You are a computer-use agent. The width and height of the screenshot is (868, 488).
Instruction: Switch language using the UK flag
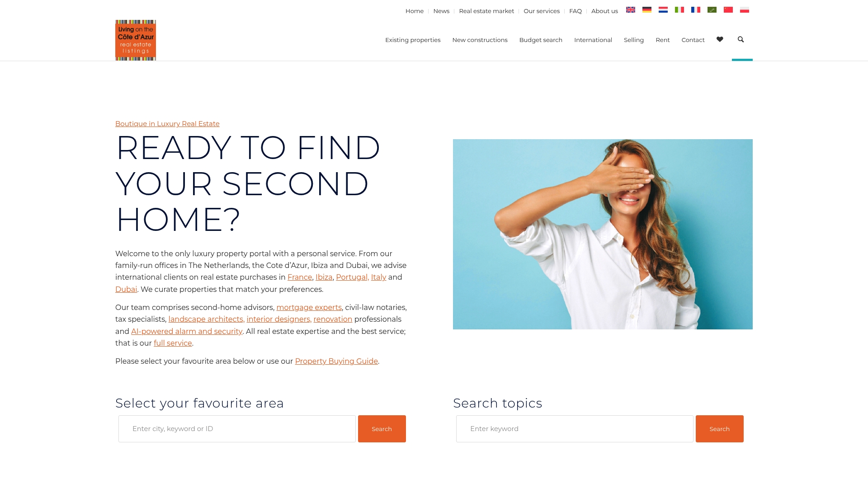(x=630, y=10)
